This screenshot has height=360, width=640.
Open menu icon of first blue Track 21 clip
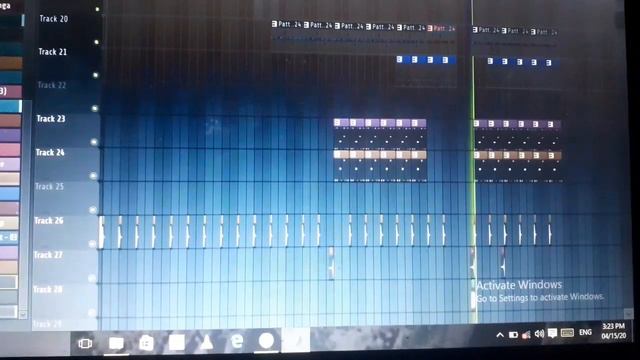tap(400, 60)
